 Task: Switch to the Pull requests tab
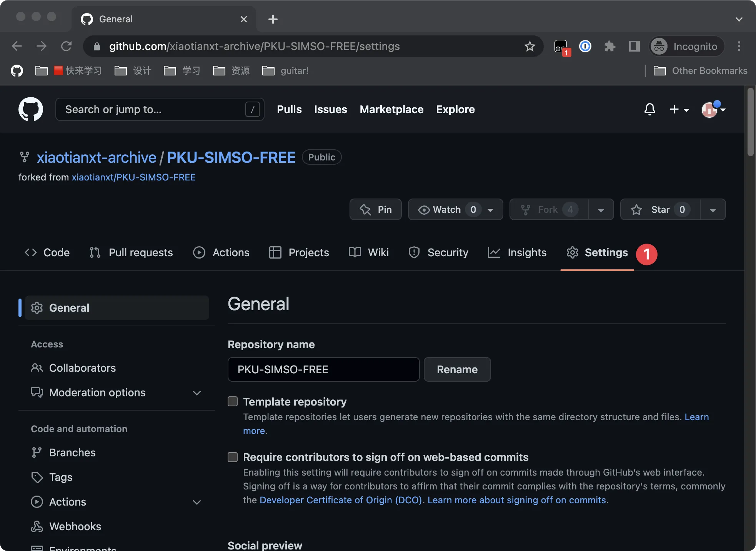131,252
